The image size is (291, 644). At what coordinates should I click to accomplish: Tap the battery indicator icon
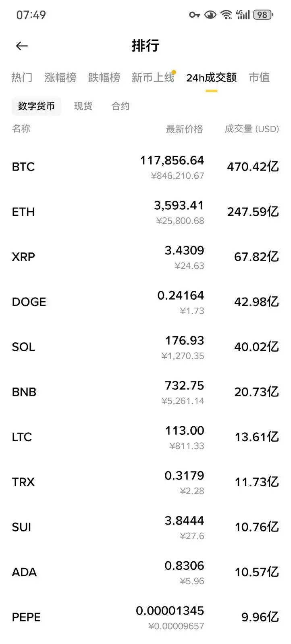pos(263,15)
